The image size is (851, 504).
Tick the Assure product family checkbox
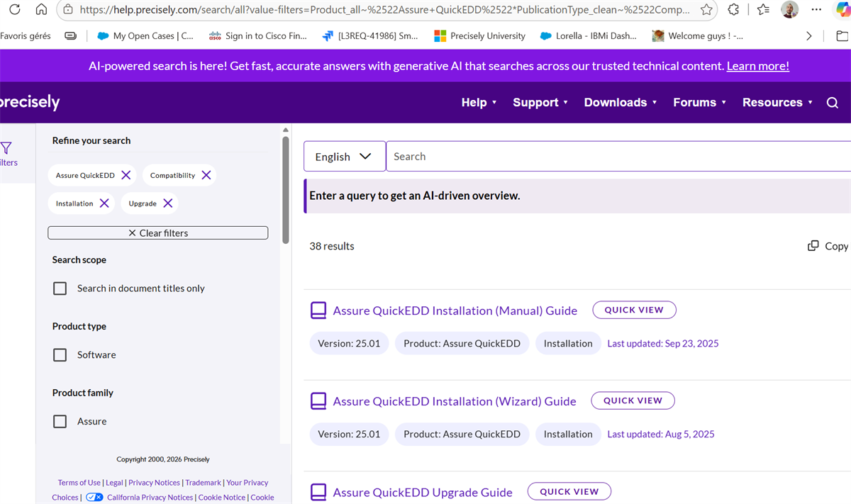pyautogui.click(x=60, y=422)
